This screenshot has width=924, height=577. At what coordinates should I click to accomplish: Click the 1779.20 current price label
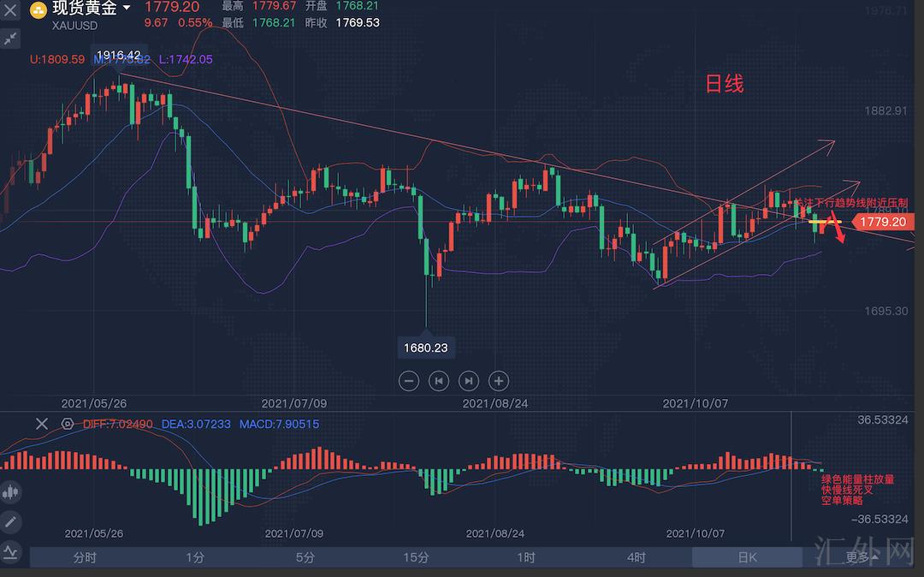pos(882,222)
